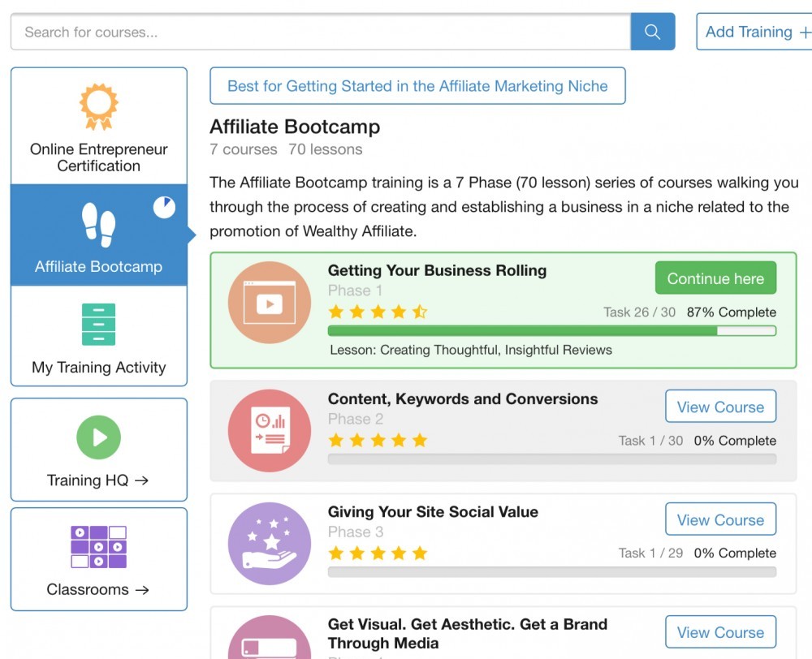The image size is (812, 659).
Task: Click the purple grid Classrooms icon
Action: pyautogui.click(x=98, y=547)
